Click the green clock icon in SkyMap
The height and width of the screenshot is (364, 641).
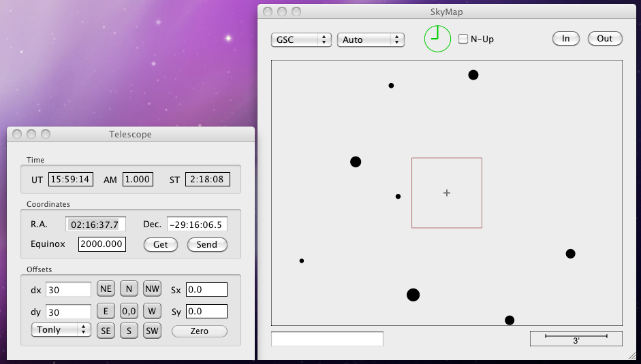437,39
